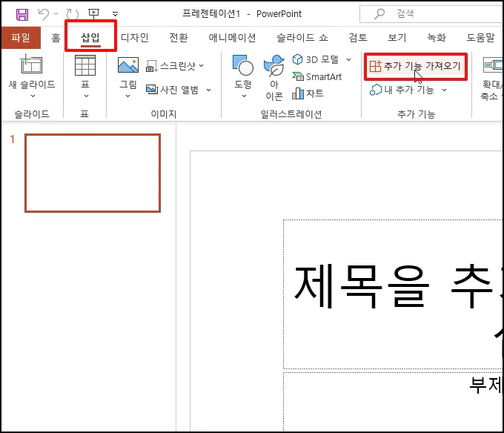Click in the 검색 search box
504x433 pixels.
pyautogui.click(x=431, y=14)
